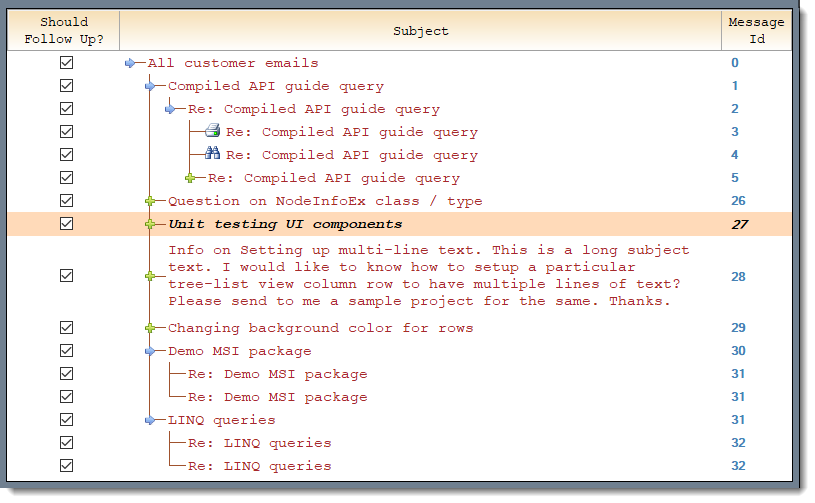This screenshot has width=815, height=503.
Task: Select the last Re: LINQ queries row
Action: [x=399, y=466]
